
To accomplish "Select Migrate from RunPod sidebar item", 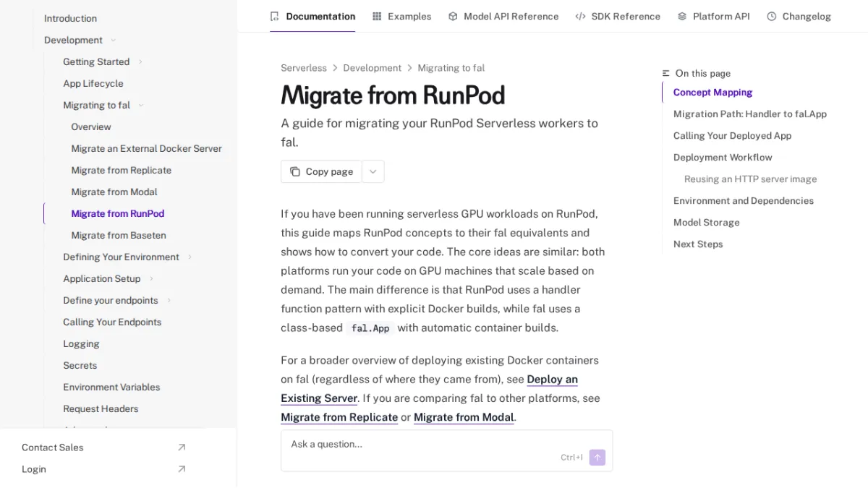I will click(x=118, y=213).
